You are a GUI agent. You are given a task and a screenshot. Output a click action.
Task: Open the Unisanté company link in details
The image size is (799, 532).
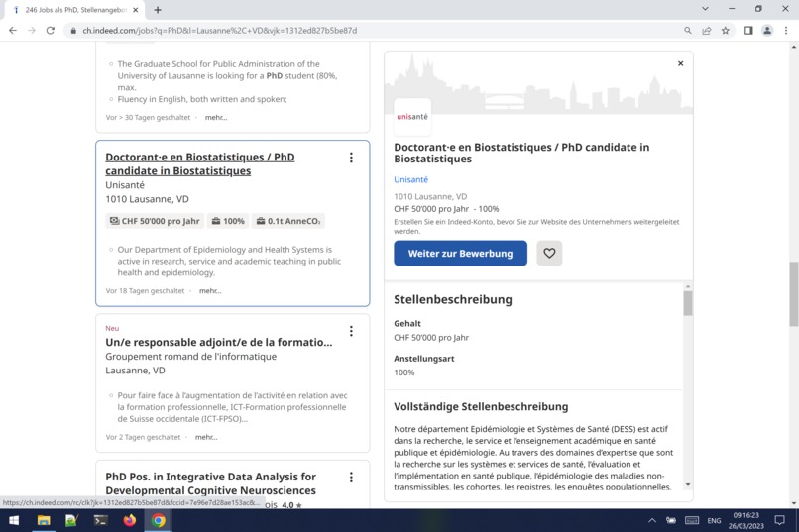(410, 179)
